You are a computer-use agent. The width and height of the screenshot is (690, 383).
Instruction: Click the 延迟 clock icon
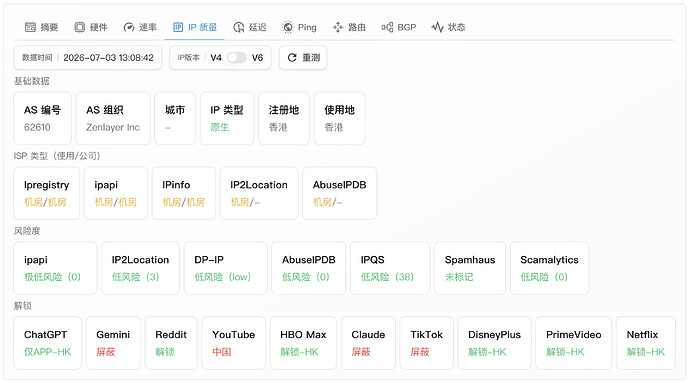point(239,27)
